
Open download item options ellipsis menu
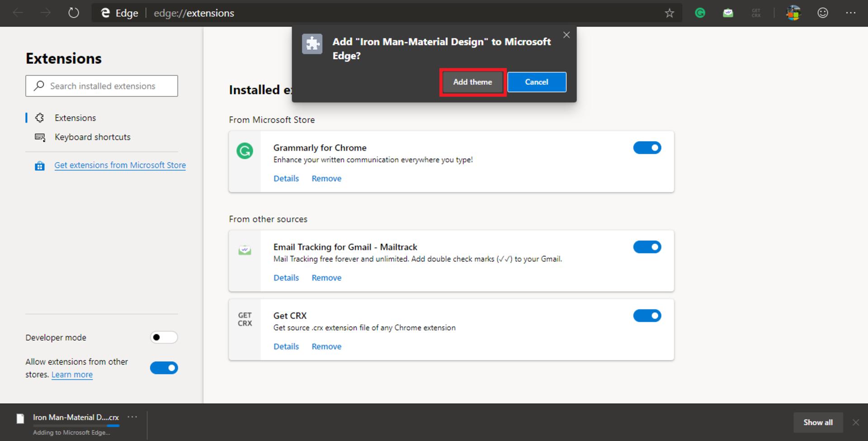coord(132,417)
